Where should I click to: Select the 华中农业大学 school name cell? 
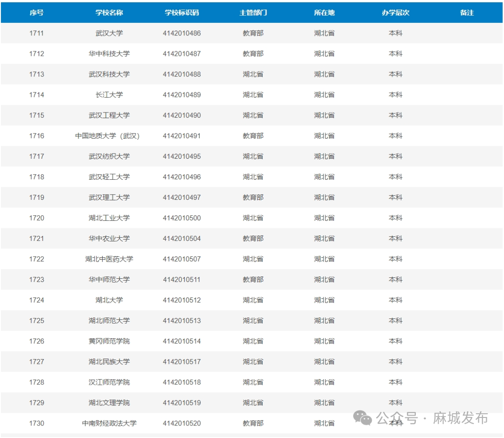(109, 239)
